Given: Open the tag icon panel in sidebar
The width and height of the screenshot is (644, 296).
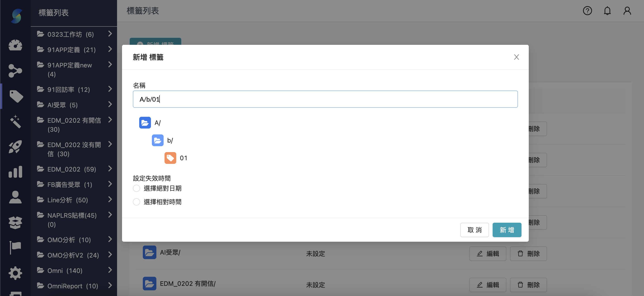Looking at the screenshot, I should (15, 96).
